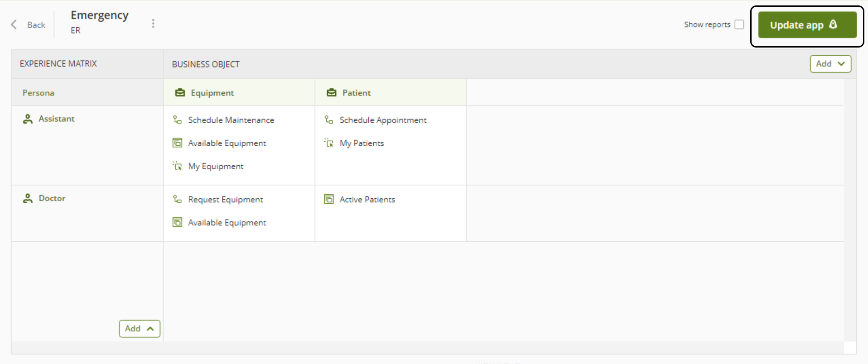Click the Patient briefcase icon
Image resolution: width=868 pixels, height=364 pixels.
(332, 93)
